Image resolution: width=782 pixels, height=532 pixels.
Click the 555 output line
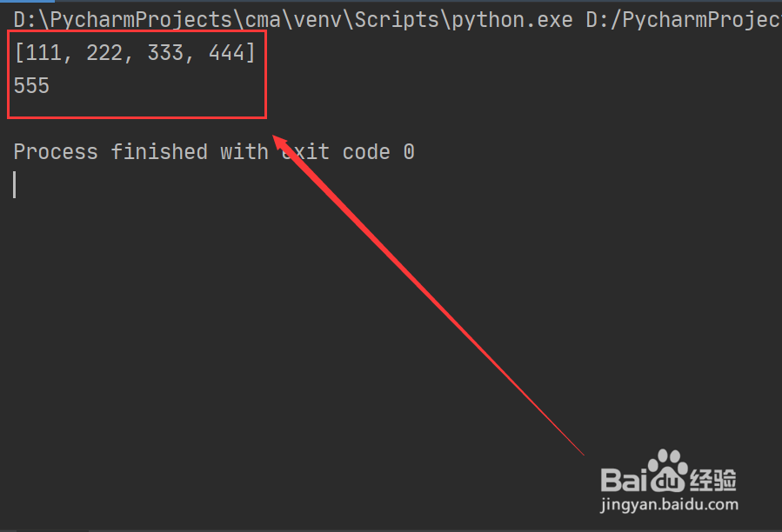click(31, 86)
